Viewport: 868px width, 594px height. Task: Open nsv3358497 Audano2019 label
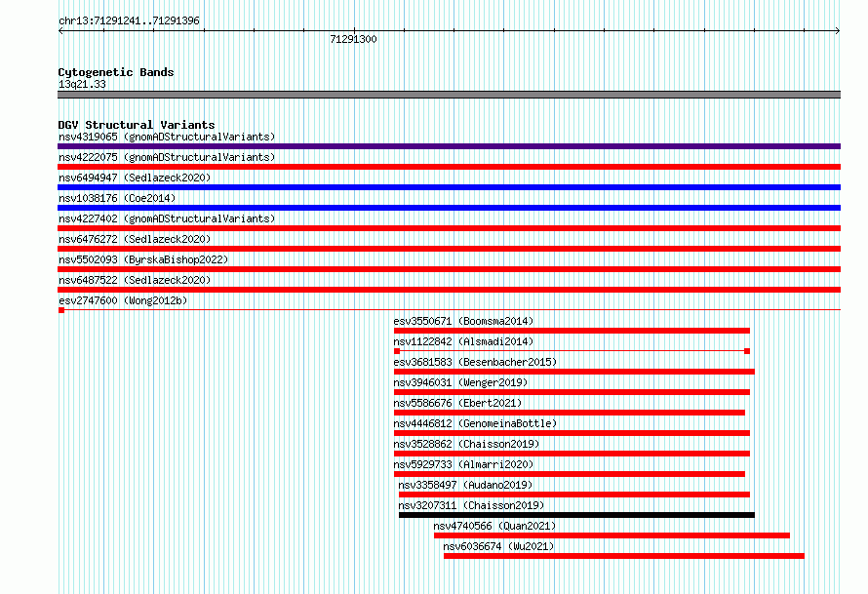pos(465,485)
